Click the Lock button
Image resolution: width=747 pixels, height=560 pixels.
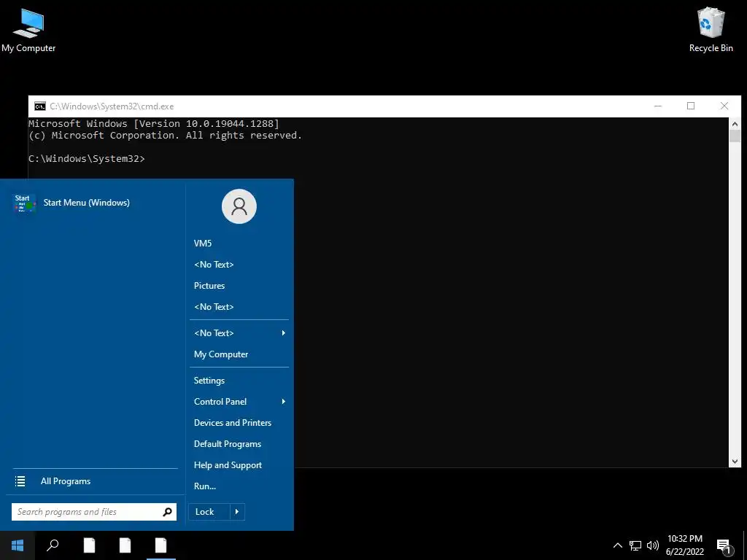pyautogui.click(x=209, y=512)
